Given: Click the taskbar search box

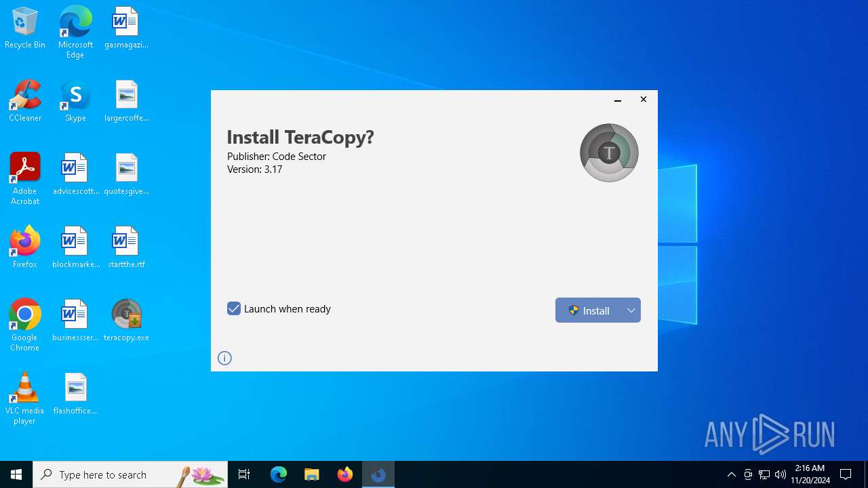Looking at the screenshot, I should point(130,474).
